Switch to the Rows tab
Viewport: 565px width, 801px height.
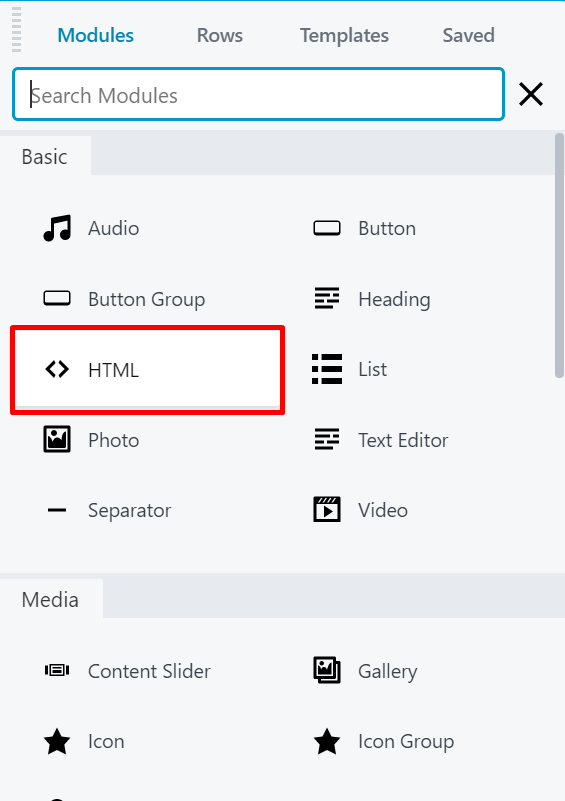220,35
